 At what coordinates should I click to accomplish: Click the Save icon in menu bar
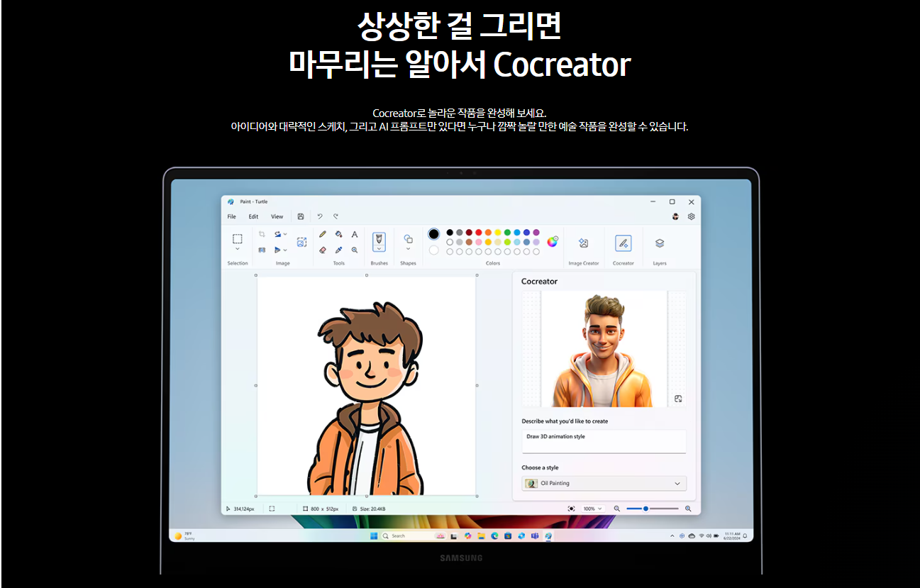click(301, 216)
